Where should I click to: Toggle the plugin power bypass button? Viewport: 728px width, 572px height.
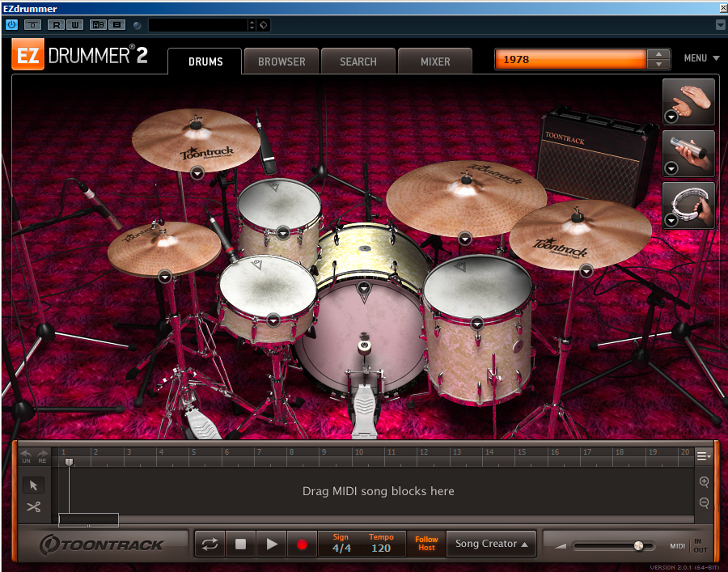coord(11,25)
